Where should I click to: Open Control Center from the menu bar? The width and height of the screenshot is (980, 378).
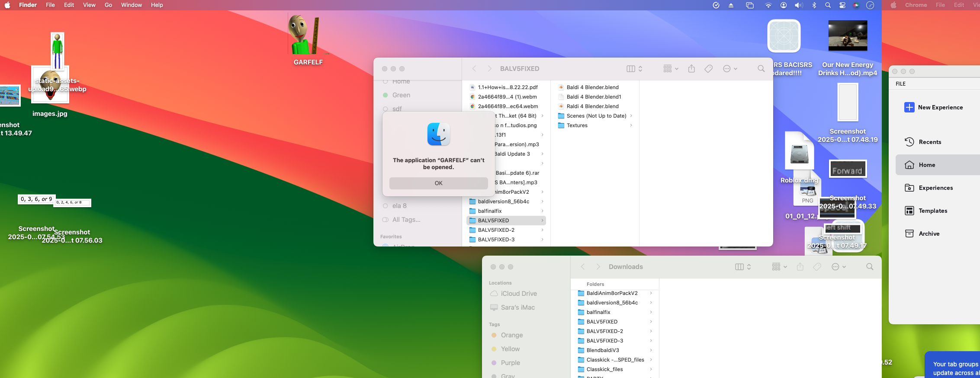pos(842,5)
